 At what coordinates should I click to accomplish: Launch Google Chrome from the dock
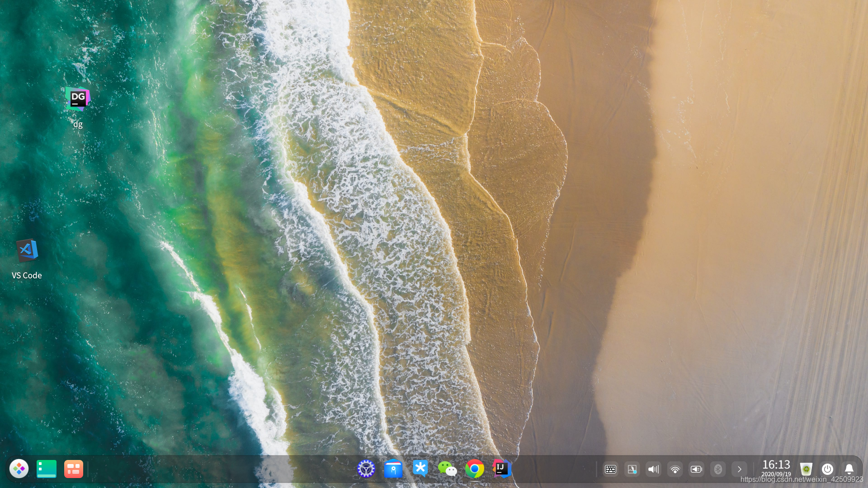pyautogui.click(x=475, y=469)
